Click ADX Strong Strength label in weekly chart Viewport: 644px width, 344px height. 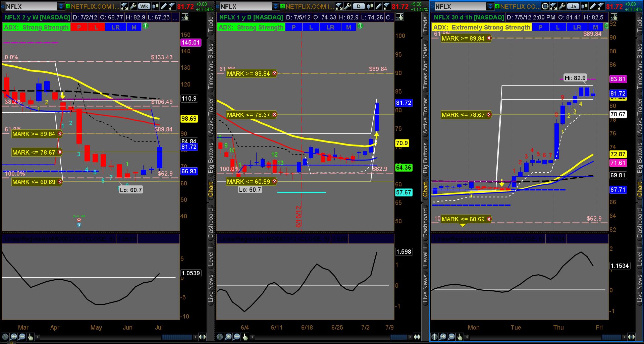(36, 27)
